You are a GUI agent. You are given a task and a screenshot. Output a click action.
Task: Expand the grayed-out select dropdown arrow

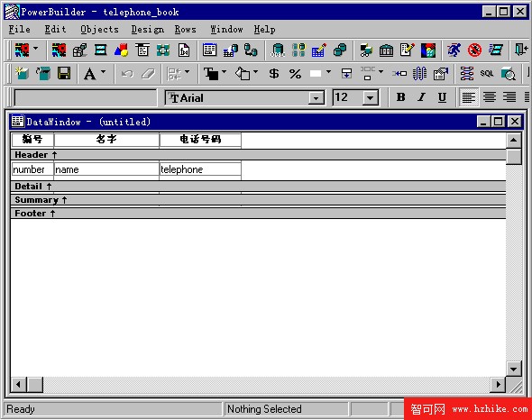click(187, 72)
